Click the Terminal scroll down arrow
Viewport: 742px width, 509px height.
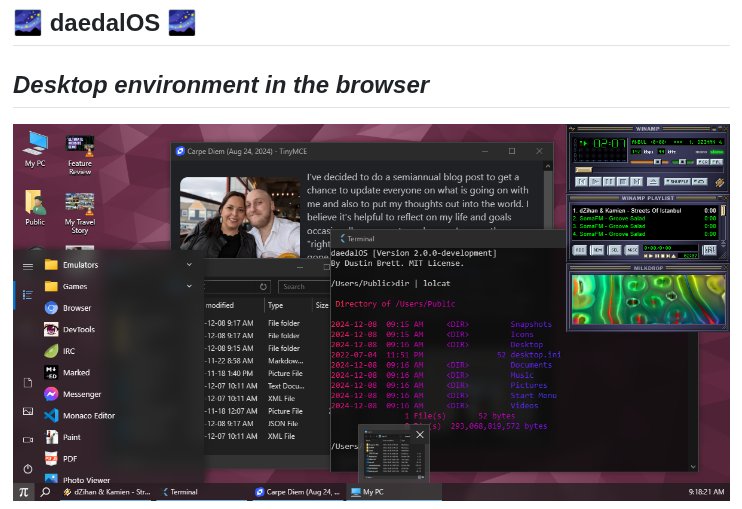click(693, 466)
